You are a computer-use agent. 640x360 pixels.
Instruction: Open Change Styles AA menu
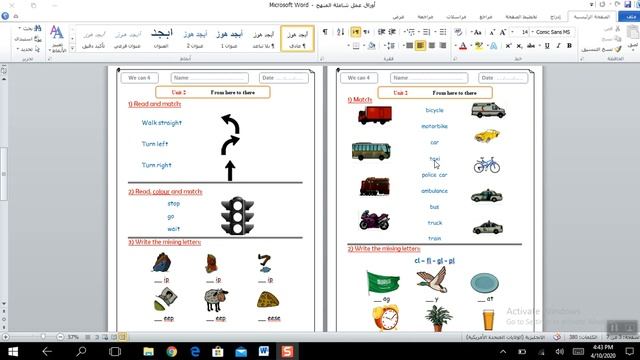[x=56, y=39]
